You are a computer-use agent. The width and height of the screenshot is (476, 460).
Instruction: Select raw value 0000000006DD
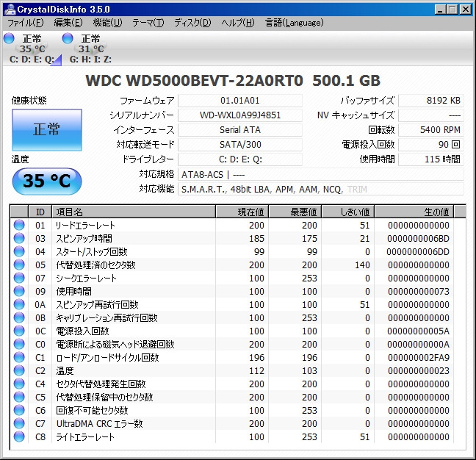tap(418, 252)
